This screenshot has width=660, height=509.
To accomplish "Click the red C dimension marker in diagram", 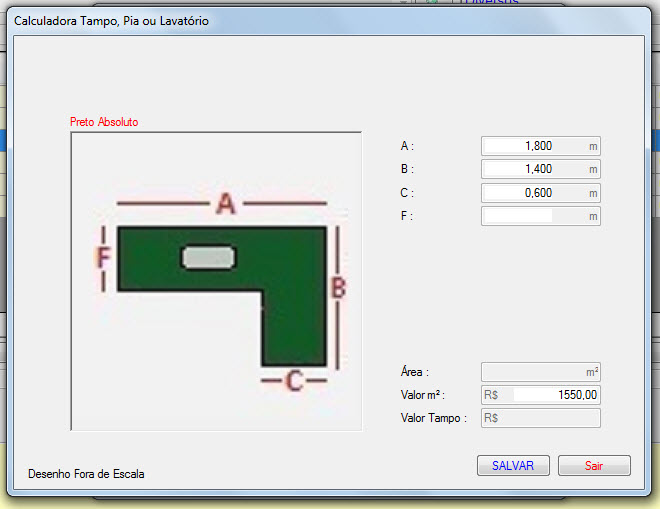I will (294, 381).
